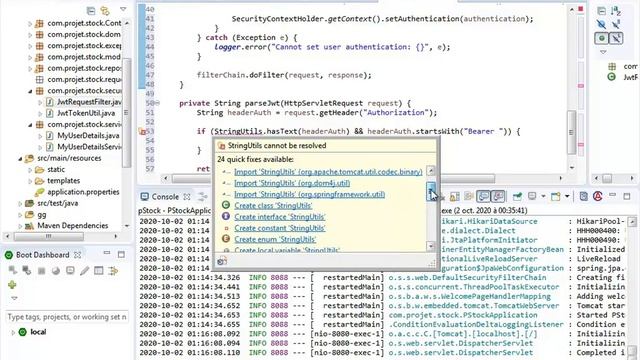
Task: Open the Outline view menu triangle
Action: pos(603,52)
